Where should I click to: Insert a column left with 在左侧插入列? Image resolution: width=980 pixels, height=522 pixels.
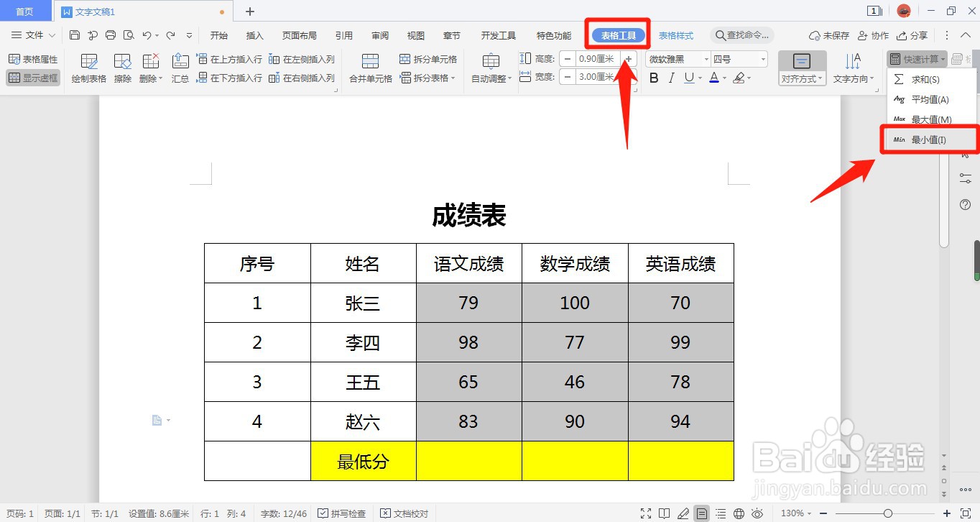click(302, 59)
